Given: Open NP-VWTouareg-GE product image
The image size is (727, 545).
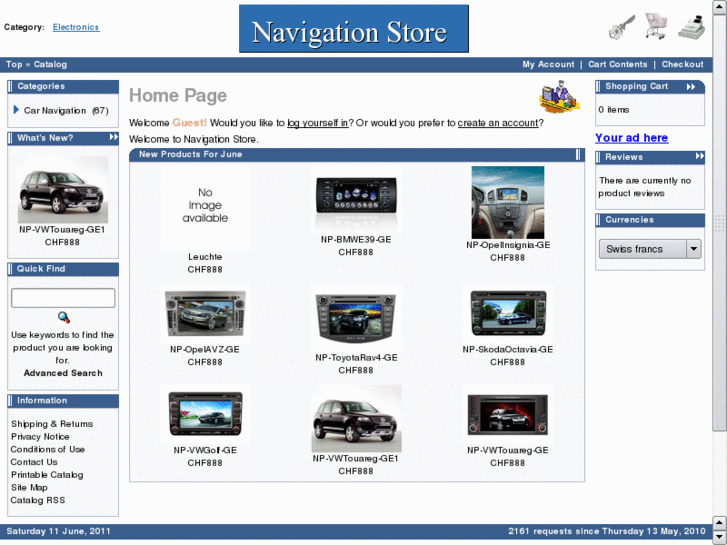Looking at the screenshot, I should point(508,414).
